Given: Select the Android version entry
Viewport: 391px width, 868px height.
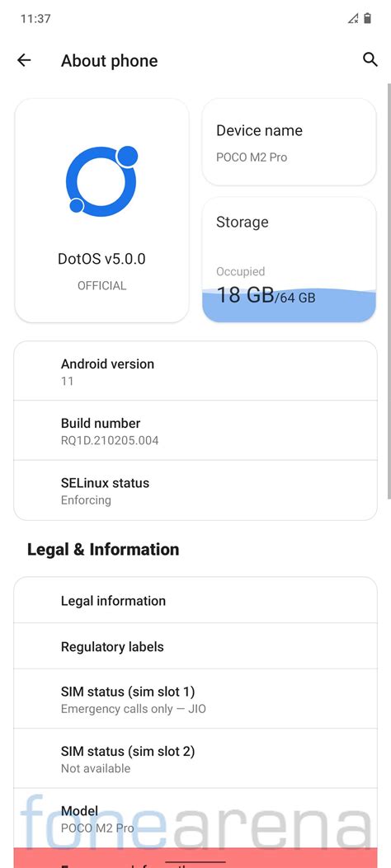Looking at the screenshot, I should (195, 371).
